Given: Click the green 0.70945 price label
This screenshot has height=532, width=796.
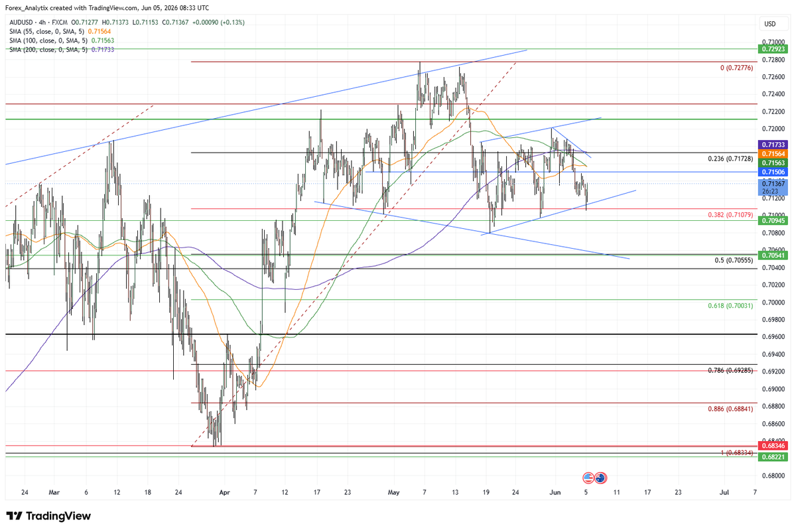Looking at the screenshot, I should click(773, 220).
